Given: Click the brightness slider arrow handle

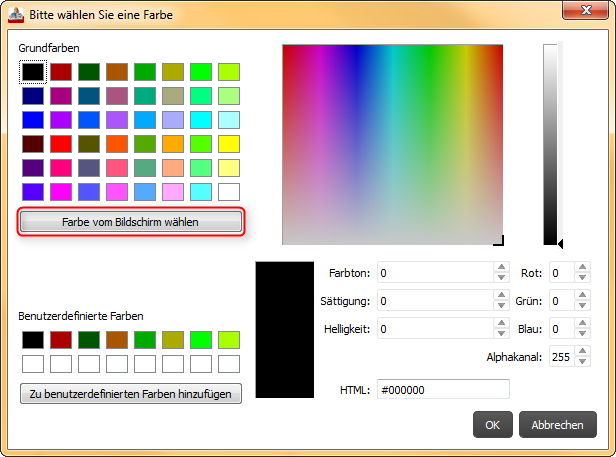Looking at the screenshot, I should tap(561, 244).
